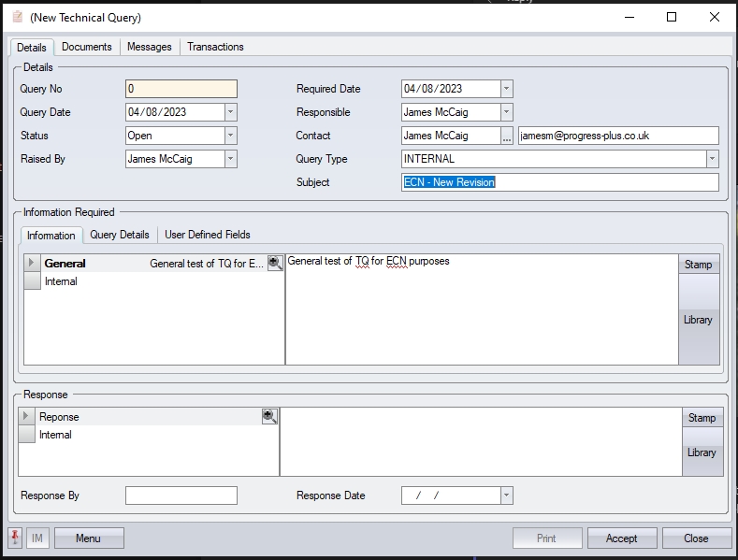The image size is (738, 560).
Task: Open the Library button in Response section
Action: (x=702, y=452)
